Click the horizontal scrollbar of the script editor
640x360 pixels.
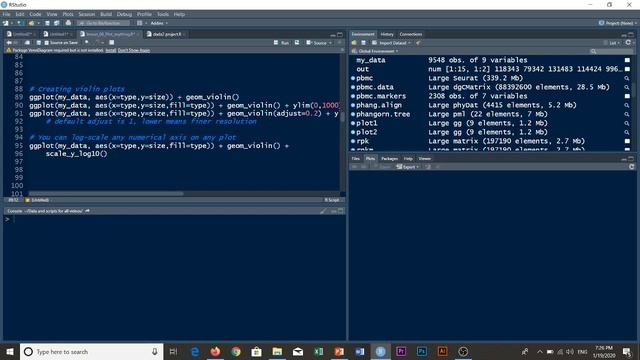pyautogui.click(x=106, y=193)
